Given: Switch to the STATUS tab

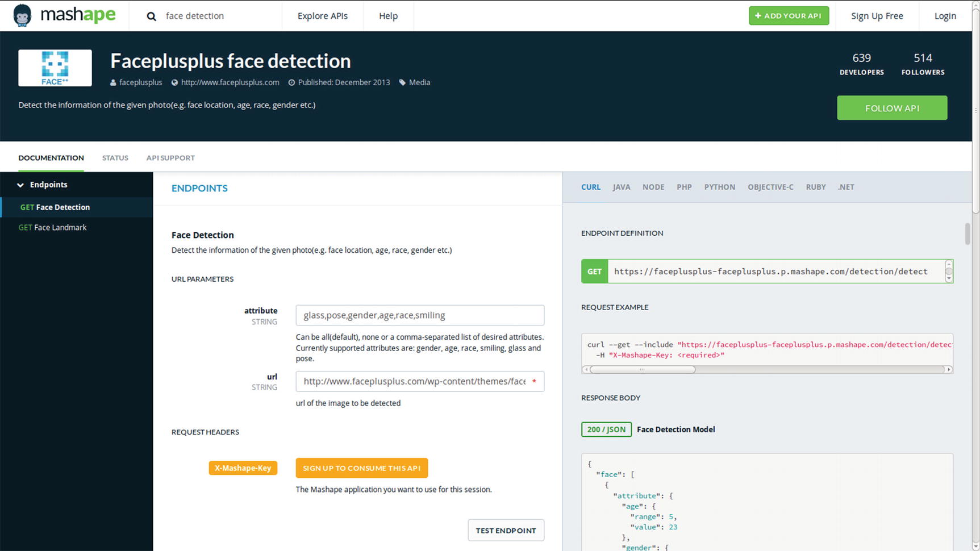Looking at the screenshot, I should [115, 158].
